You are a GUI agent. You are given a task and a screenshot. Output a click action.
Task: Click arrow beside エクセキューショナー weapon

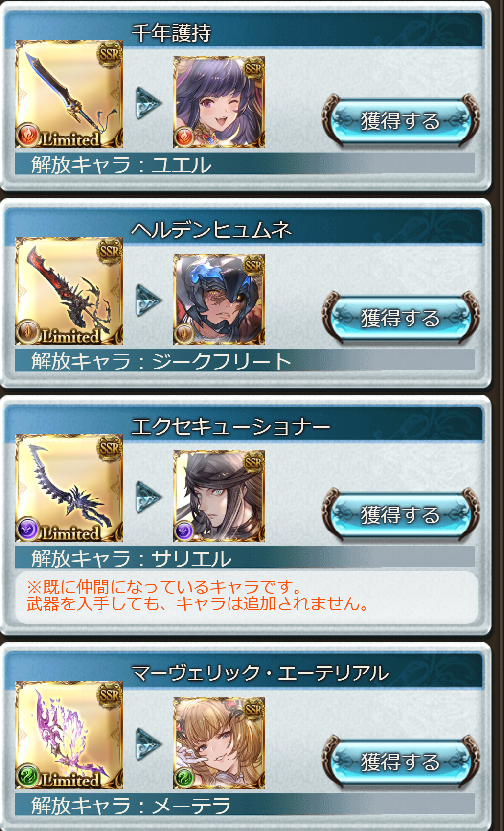tap(148, 497)
